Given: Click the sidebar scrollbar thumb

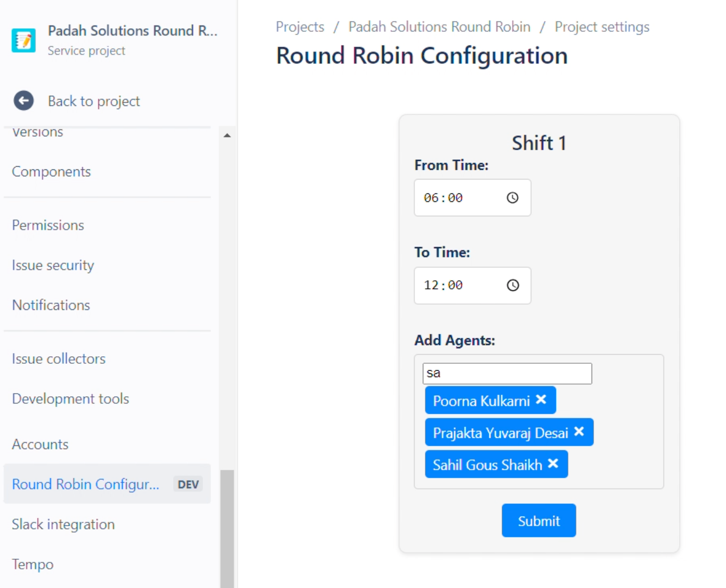Looking at the screenshot, I should pos(227,528).
